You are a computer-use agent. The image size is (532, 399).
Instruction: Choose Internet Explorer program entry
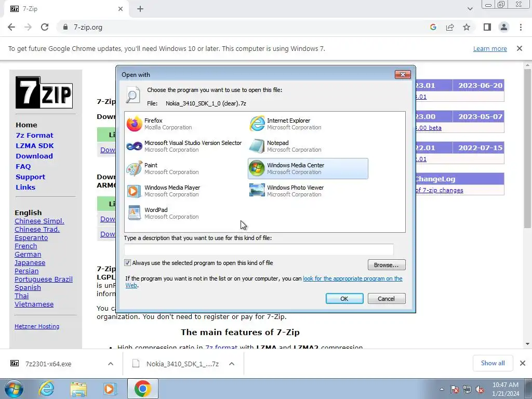tap(308, 124)
